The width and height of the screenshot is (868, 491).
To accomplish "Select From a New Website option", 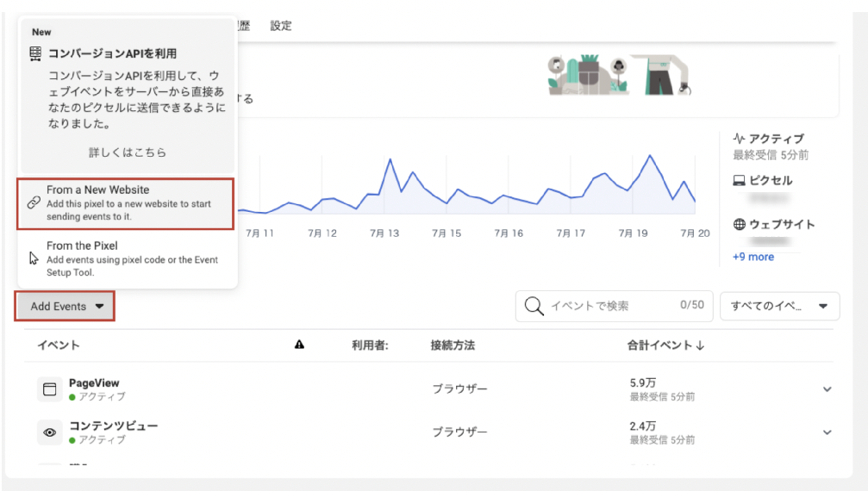I will pyautogui.click(x=126, y=203).
